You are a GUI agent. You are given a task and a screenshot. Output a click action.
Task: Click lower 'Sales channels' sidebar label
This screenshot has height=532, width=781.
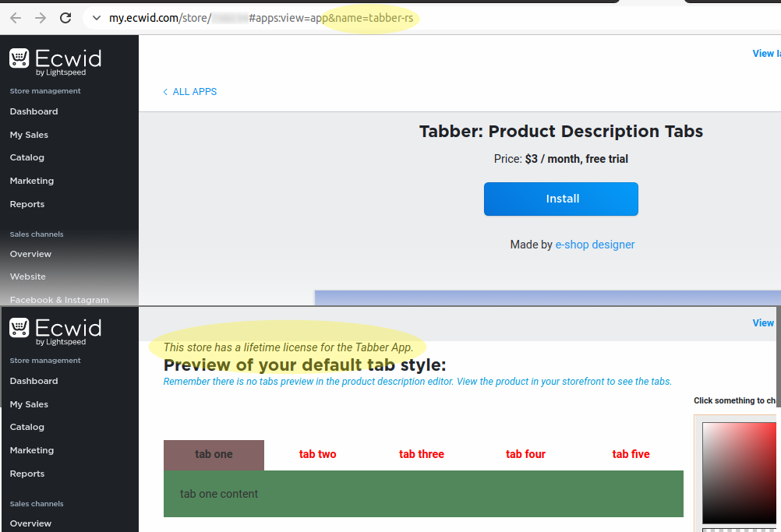37,504
